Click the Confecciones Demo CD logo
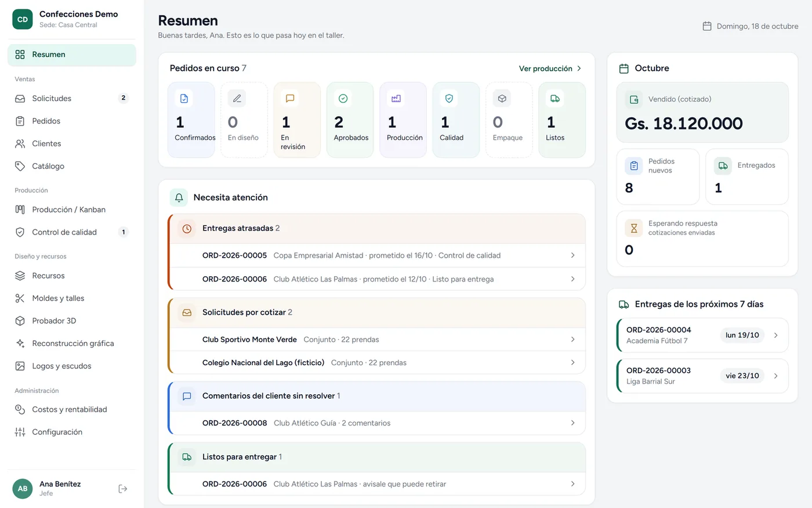The image size is (812, 508). click(x=23, y=19)
